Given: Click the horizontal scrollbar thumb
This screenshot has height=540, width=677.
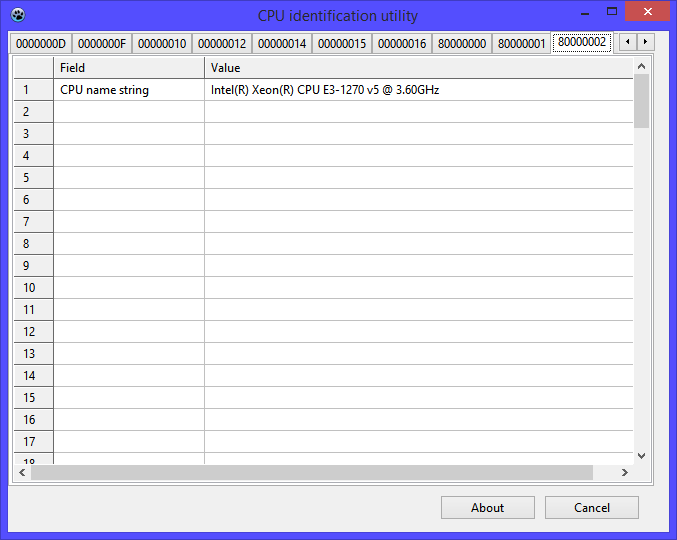Looking at the screenshot, I should click(x=312, y=473).
